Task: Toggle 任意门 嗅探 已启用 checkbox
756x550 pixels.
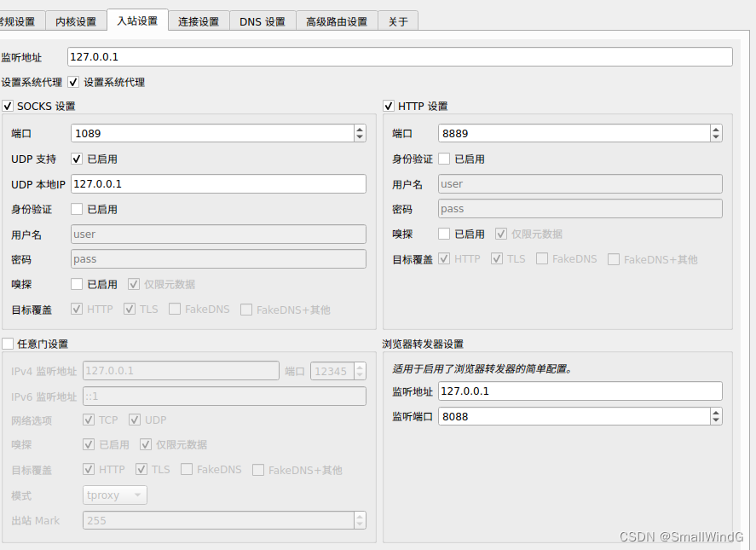Action: pyautogui.click(x=89, y=444)
